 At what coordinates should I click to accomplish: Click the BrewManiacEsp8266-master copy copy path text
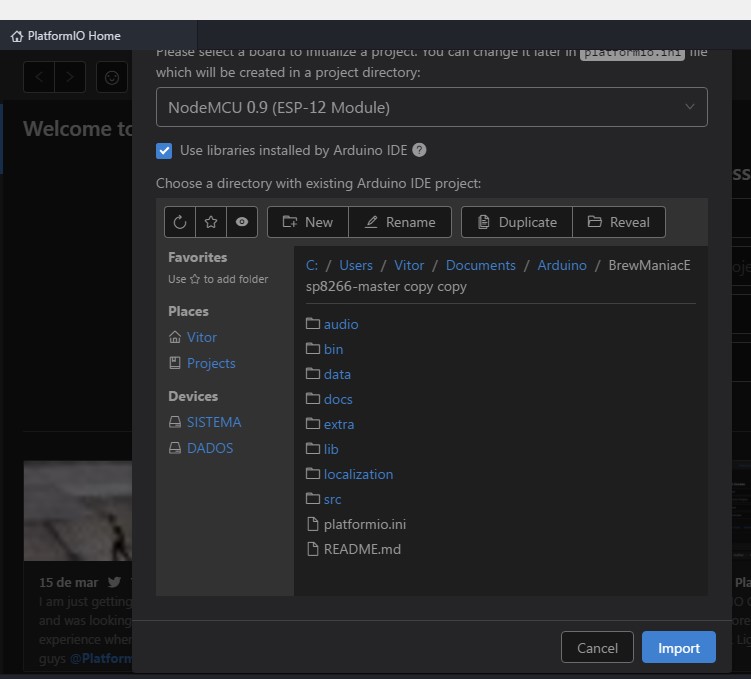click(498, 276)
